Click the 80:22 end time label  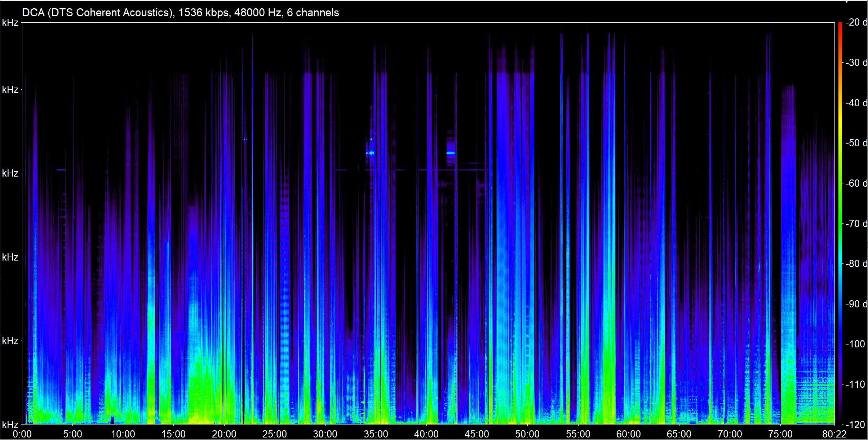click(x=834, y=434)
